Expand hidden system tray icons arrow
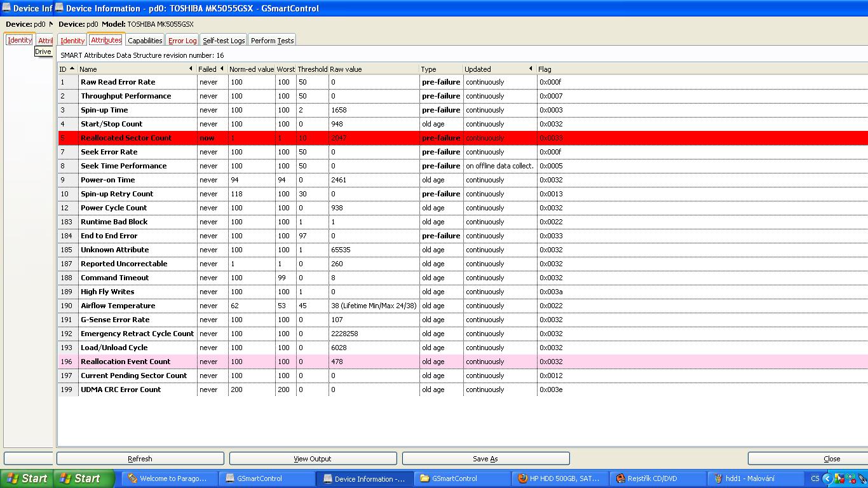 (827, 478)
